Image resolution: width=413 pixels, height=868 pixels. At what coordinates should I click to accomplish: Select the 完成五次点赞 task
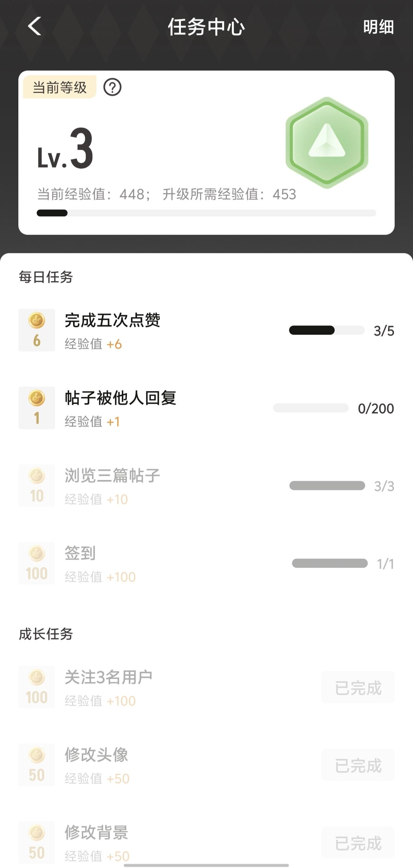112,321
